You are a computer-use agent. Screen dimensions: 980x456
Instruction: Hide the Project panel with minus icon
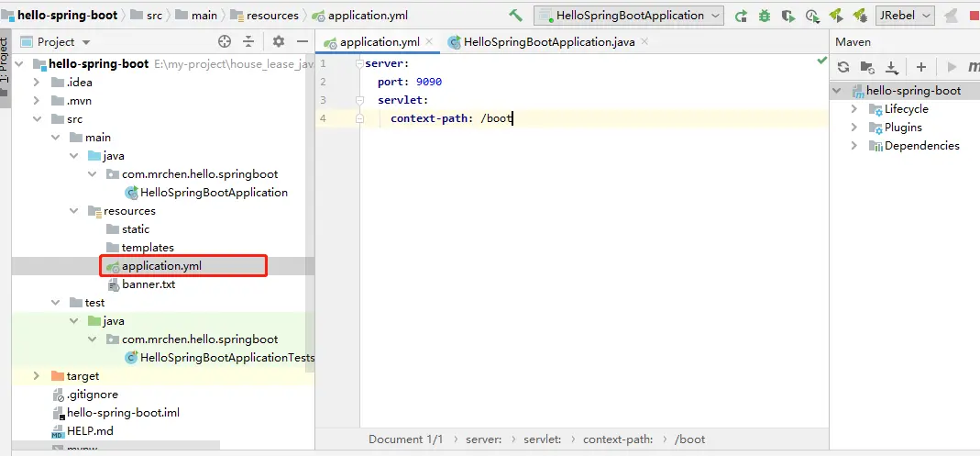click(x=303, y=42)
